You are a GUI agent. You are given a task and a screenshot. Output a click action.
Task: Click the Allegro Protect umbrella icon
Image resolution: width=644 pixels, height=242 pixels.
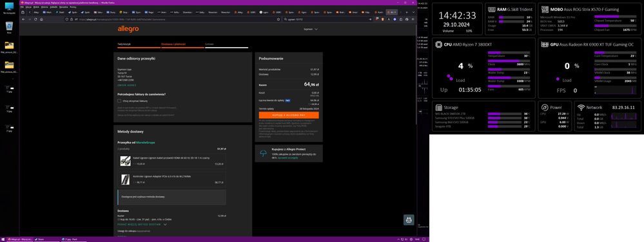(x=264, y=153)
